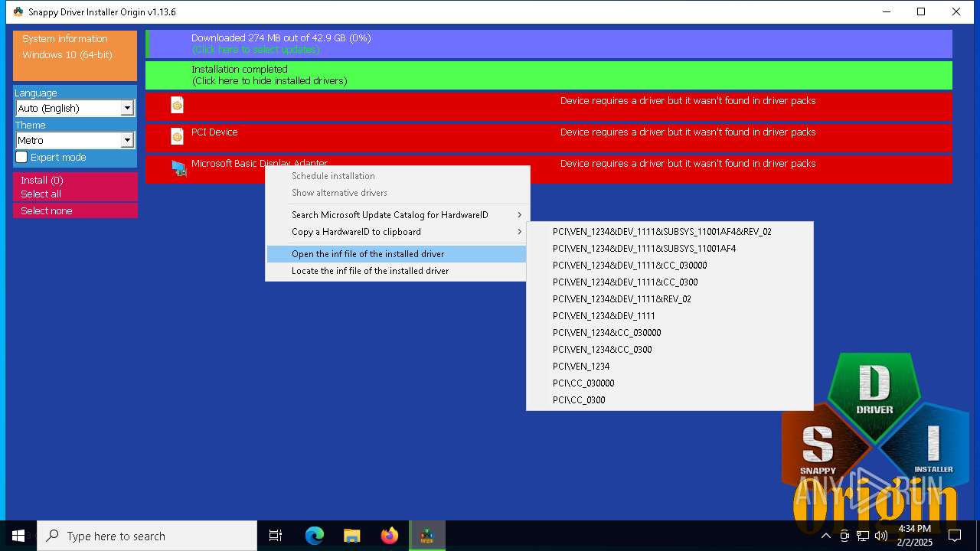Open the notification center icon

click(955, 536)
